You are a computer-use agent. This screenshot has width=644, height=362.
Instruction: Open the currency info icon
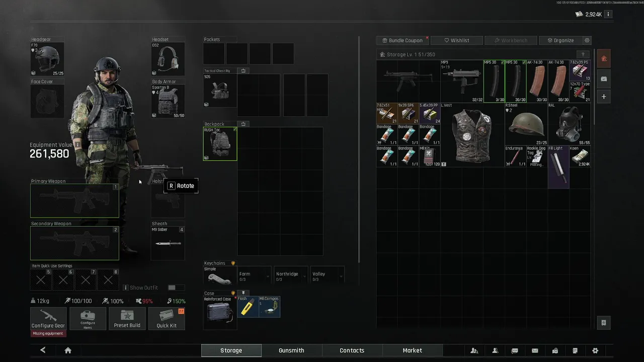coord(608,15)
